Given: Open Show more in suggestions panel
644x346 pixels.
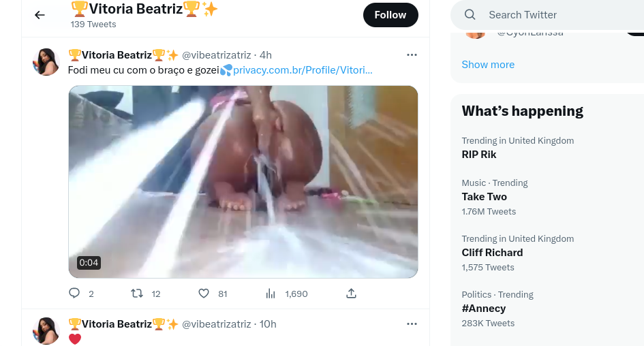Looking at the screenshot, I should pyautogui.click(x=488, y=65).
